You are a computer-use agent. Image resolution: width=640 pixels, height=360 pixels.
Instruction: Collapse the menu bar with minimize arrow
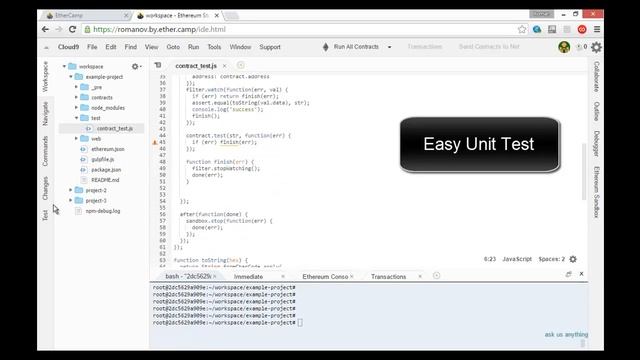46,47
